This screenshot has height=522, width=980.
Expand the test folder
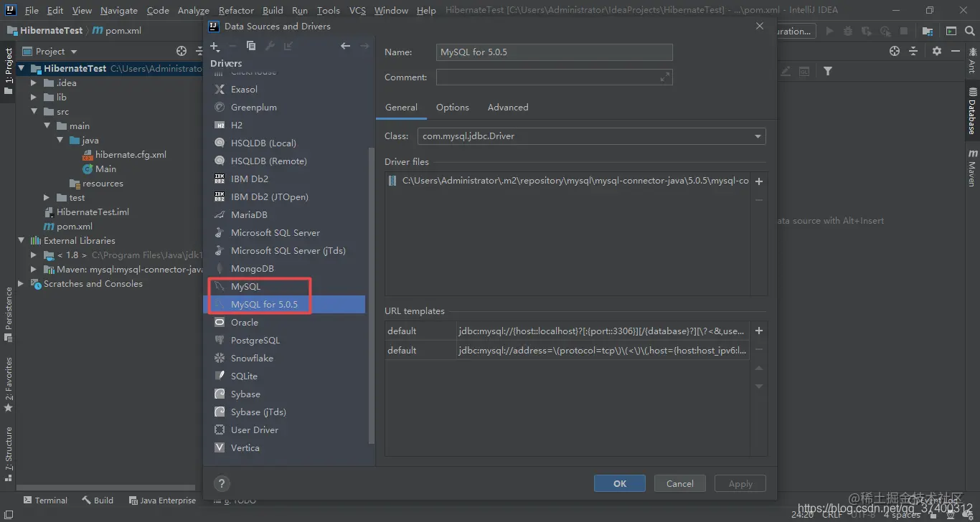pos(47,198)
